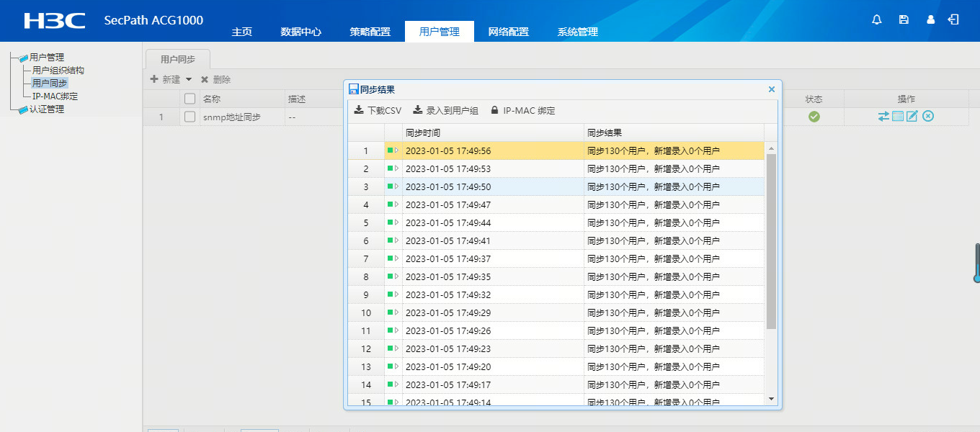
Task: Select IP-MAC绑定 in the tree
Action: click(x=55, y=96)
